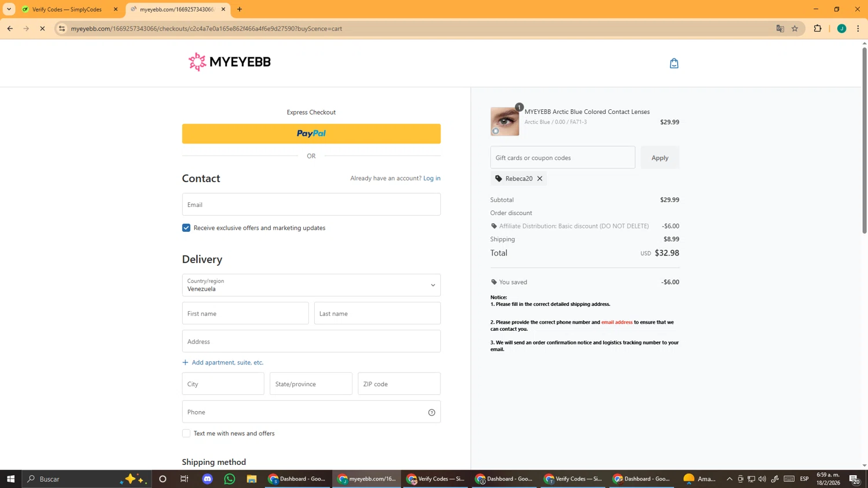
Task: Close the Verify Codes SimplyCodes tab
Action: tap(116, 9)
